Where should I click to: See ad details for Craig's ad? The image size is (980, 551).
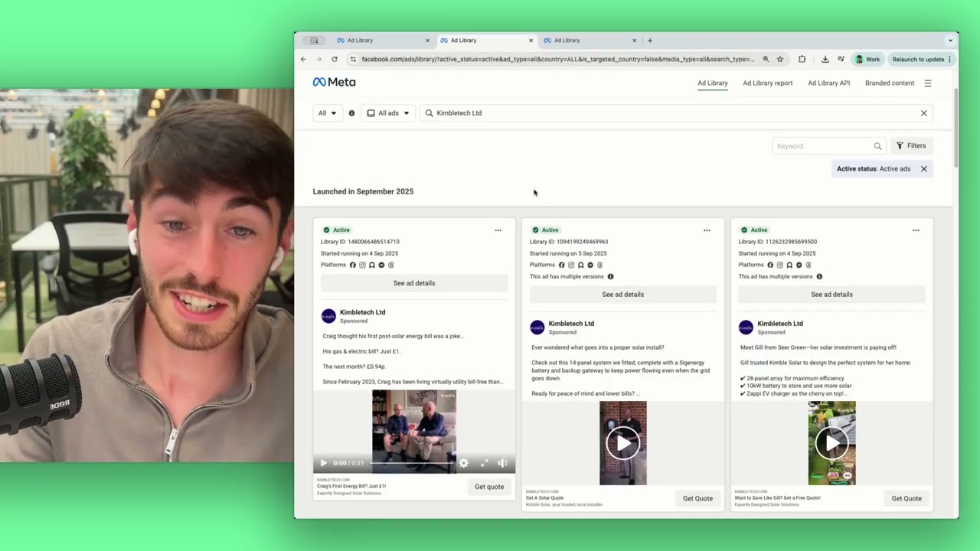(414, 283)
